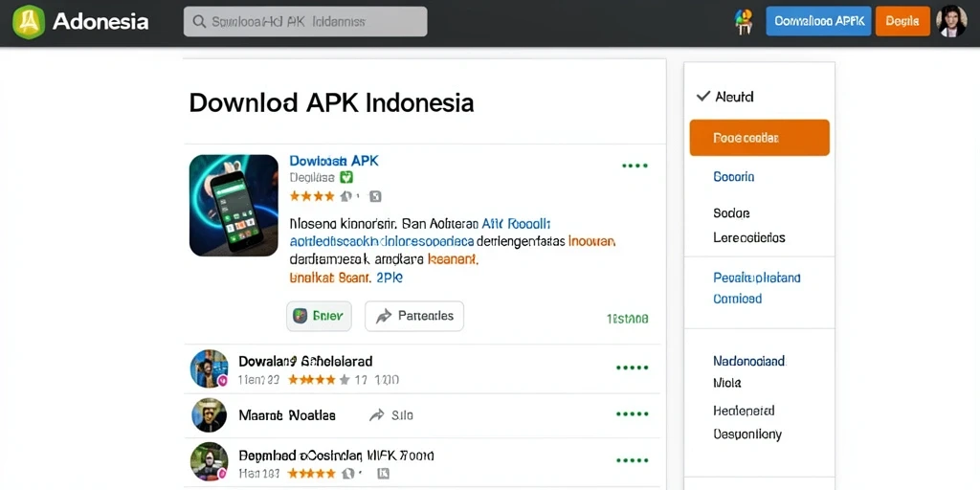Open three-dot menu for 'Maarat Noatlas' row
Viewport: 980px width, 490px height.
tap(632, 413)
